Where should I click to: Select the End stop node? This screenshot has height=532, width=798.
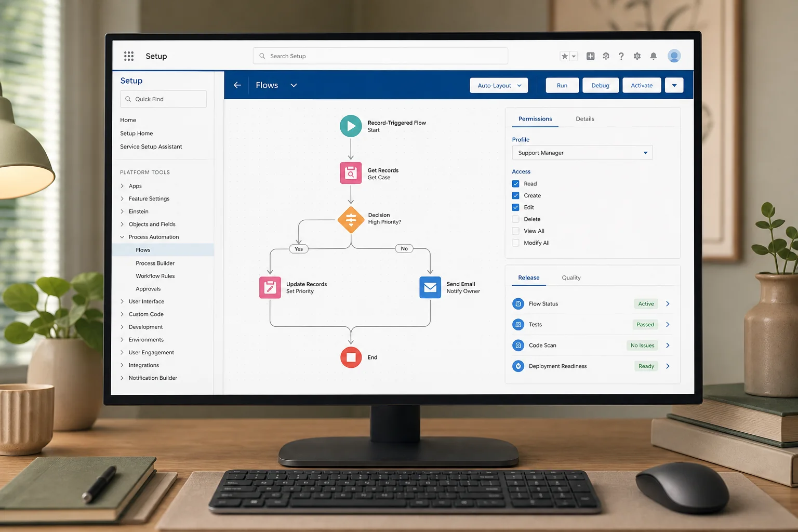coord(351,357)
